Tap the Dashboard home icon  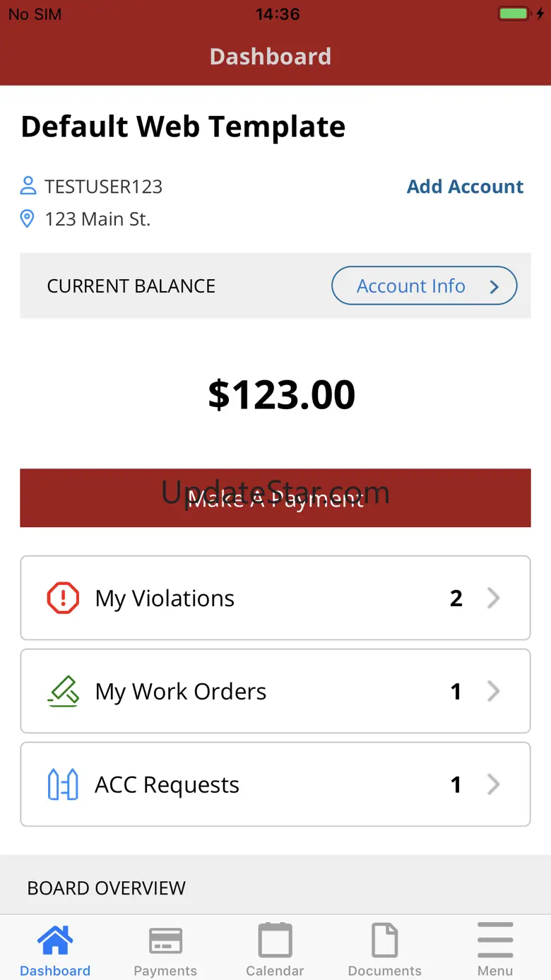[55, 940]
